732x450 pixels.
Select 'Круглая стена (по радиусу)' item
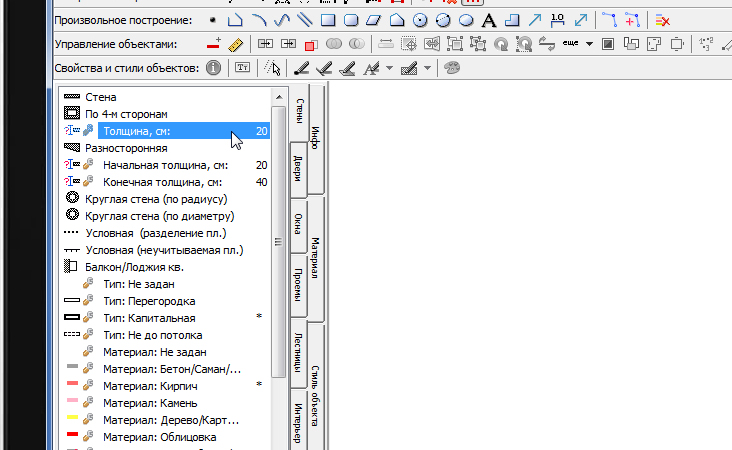click(x=160, y=199)
